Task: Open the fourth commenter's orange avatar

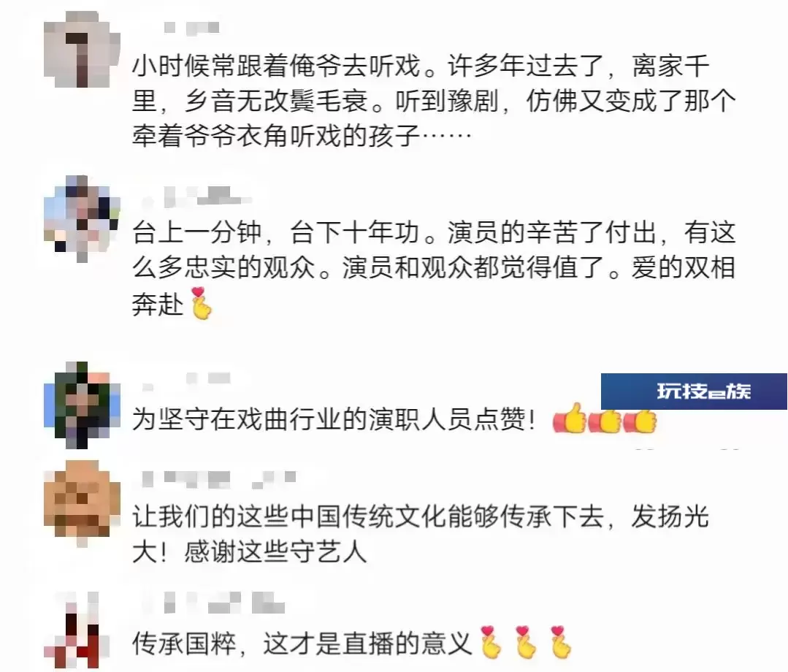Action: tap(82, 504)
